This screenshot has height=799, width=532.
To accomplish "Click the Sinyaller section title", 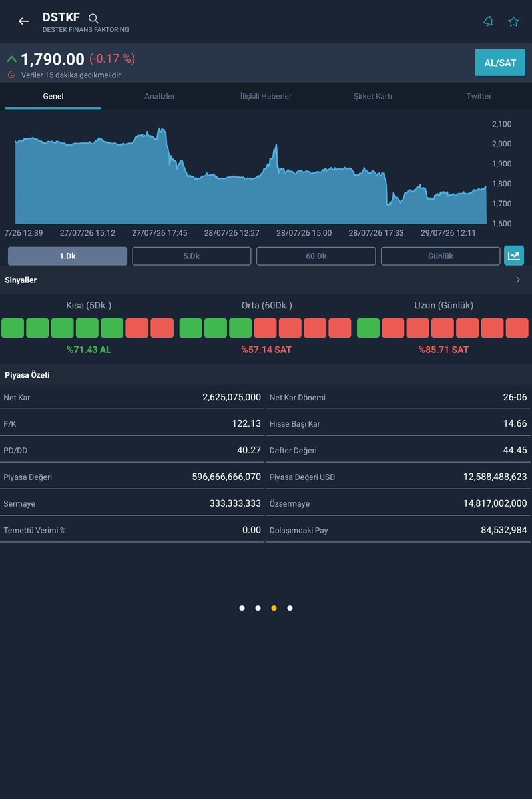I will pos(21,280).
